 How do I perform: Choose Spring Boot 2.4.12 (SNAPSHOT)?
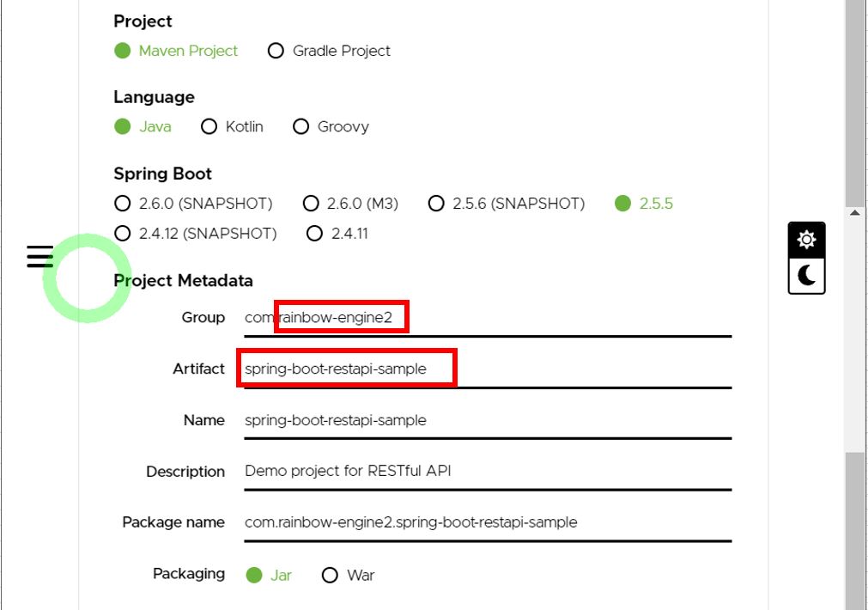click(121, 233)
